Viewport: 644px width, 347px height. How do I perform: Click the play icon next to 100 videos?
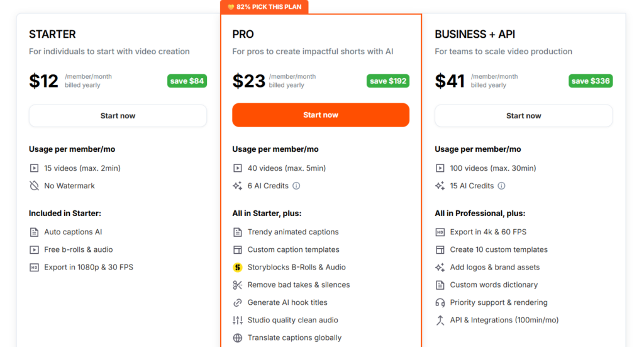(x=440, y=168)
